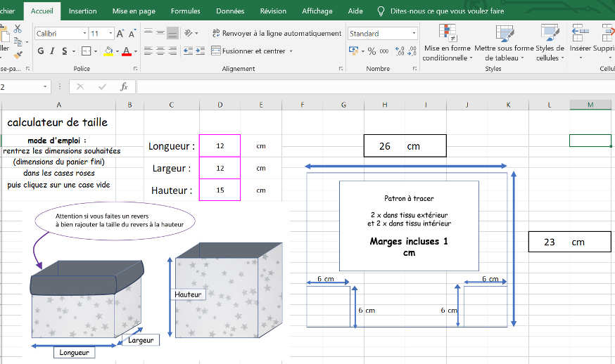The height and width of the screenshot is (364, 615).
Task: Click the center align text icon
Action: point(160,51)
